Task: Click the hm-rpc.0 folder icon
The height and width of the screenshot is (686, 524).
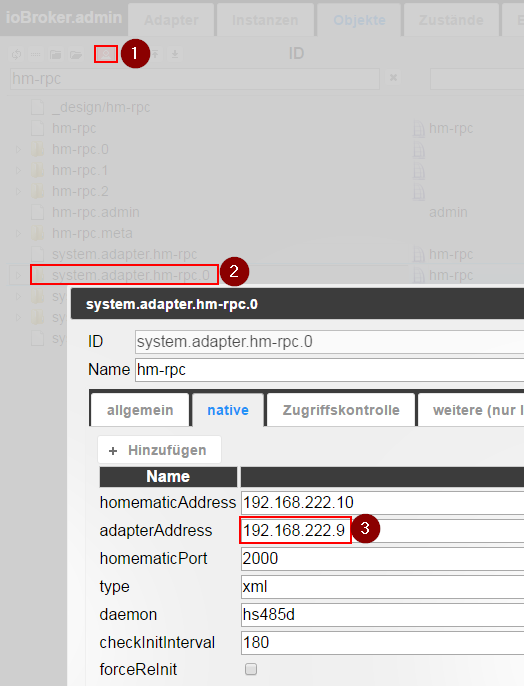Action: point(38,149)
